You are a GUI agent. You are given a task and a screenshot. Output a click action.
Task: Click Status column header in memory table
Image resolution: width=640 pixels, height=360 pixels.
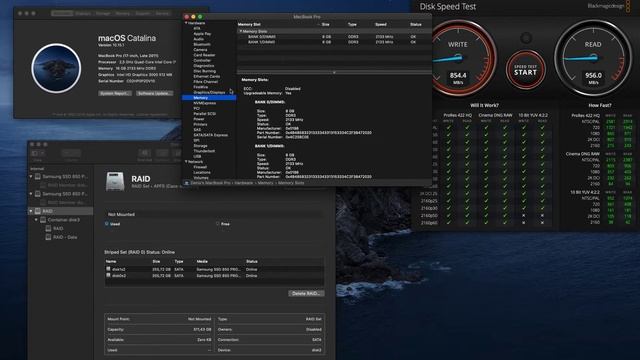click(x=416, y=24)
